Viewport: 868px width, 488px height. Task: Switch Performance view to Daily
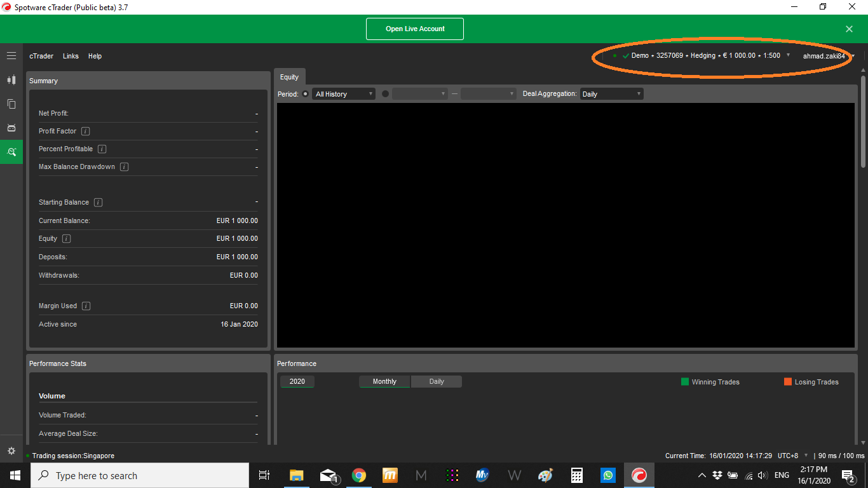pos(437,381)
